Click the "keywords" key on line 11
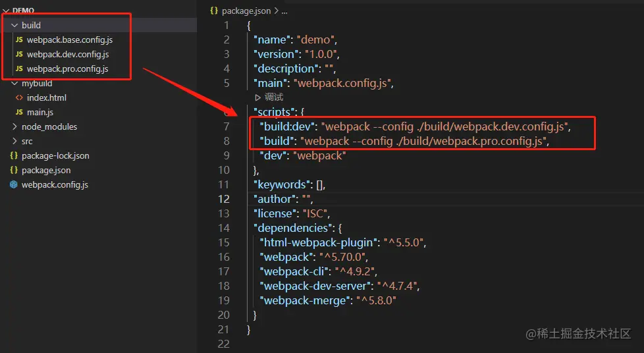 281,184
